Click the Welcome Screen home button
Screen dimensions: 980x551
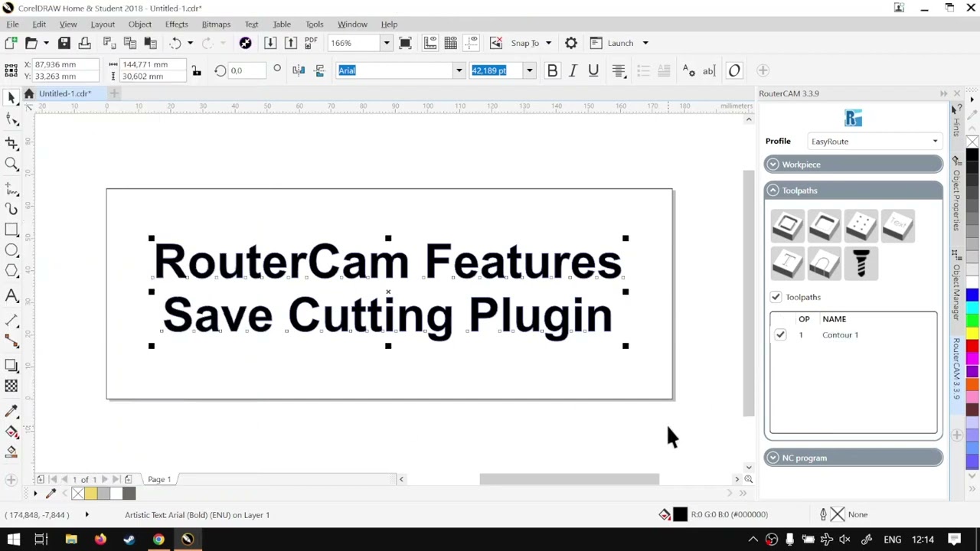click(x=29, y=93)
